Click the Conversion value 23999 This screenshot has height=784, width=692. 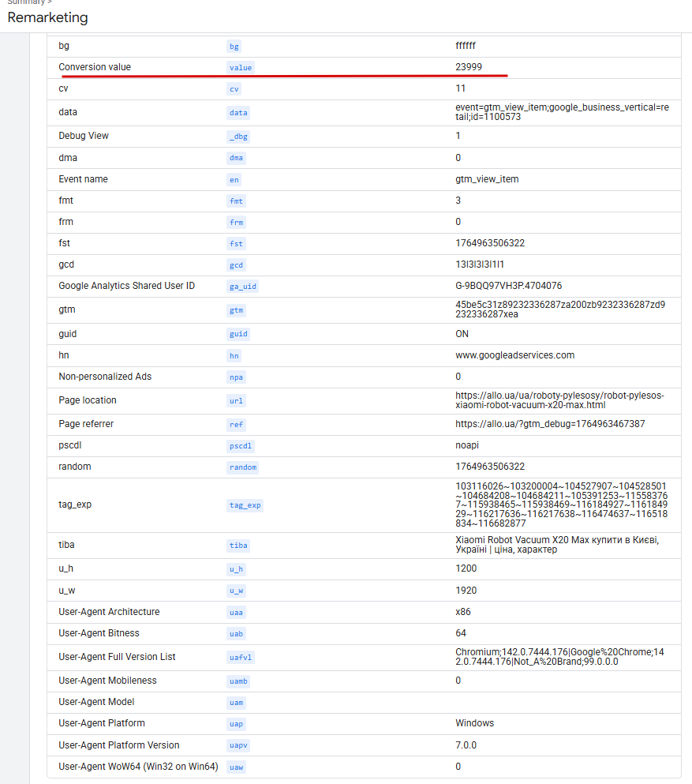(469, 67)
